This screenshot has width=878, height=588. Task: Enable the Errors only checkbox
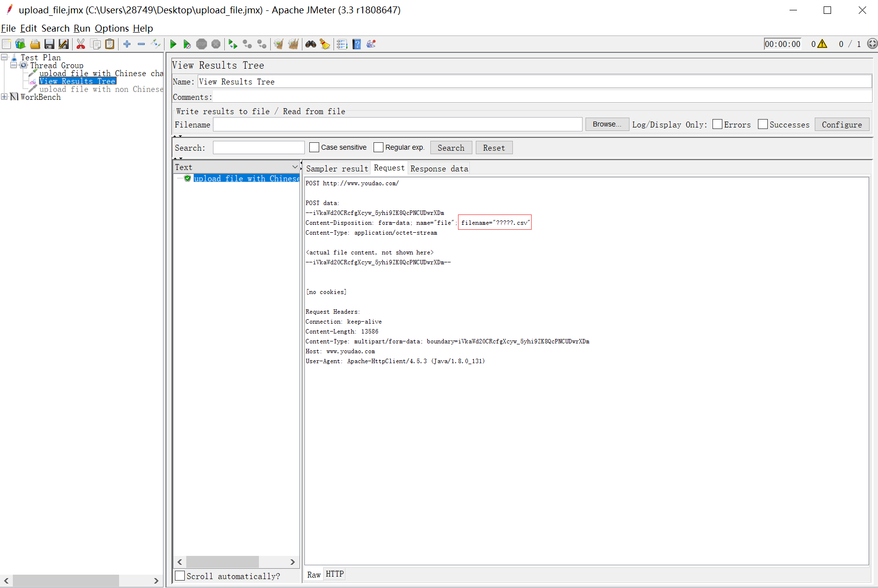click(717, 125)
